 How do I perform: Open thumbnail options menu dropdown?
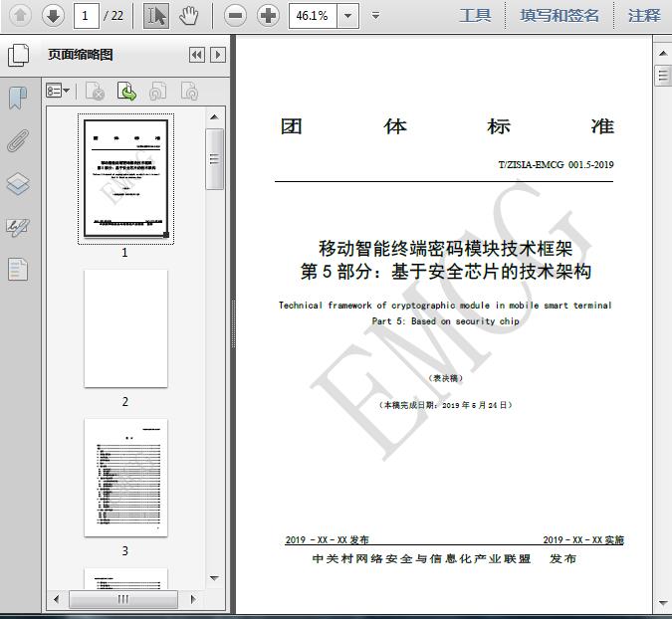tap(58, 91)
